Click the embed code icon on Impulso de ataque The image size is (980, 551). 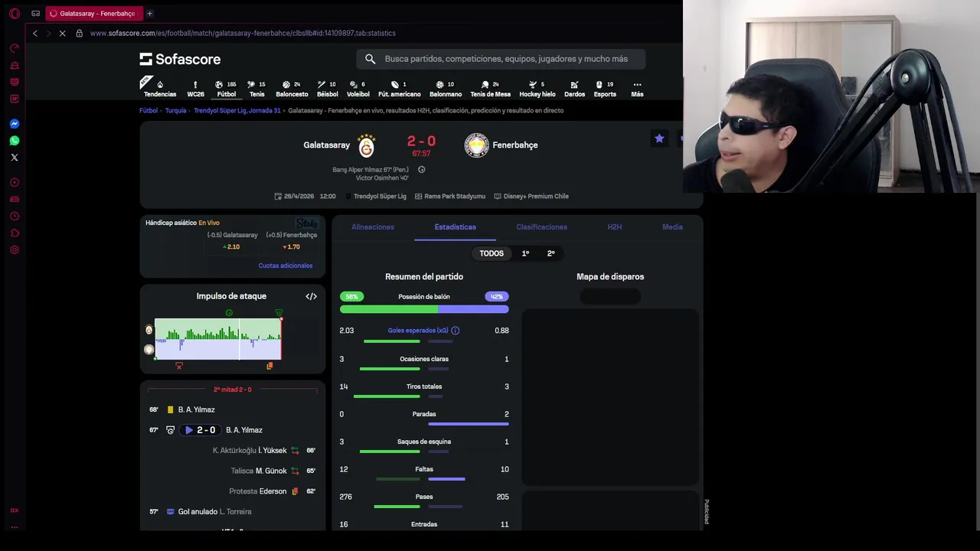point(311,296)
